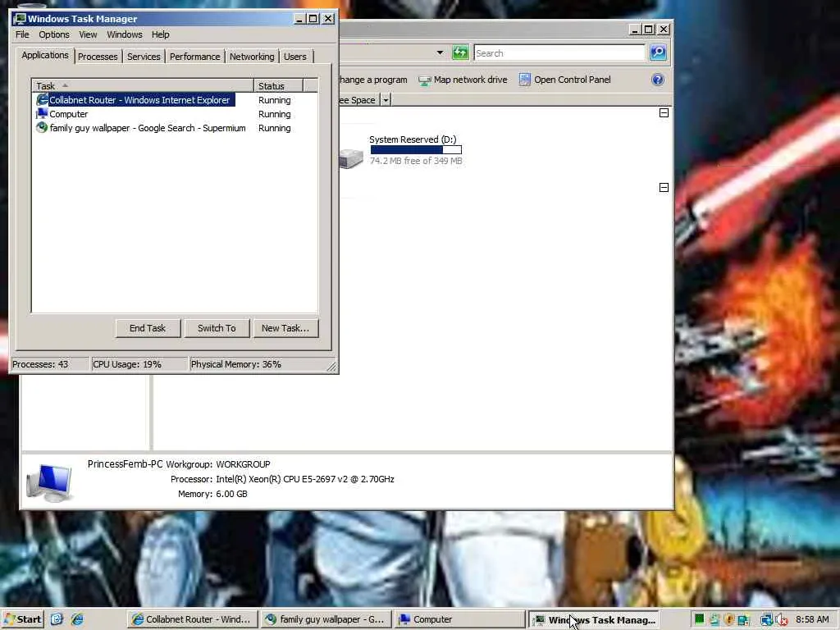
Task: Open the blue Help question mark icon
Action: click(x=658, y=80)
